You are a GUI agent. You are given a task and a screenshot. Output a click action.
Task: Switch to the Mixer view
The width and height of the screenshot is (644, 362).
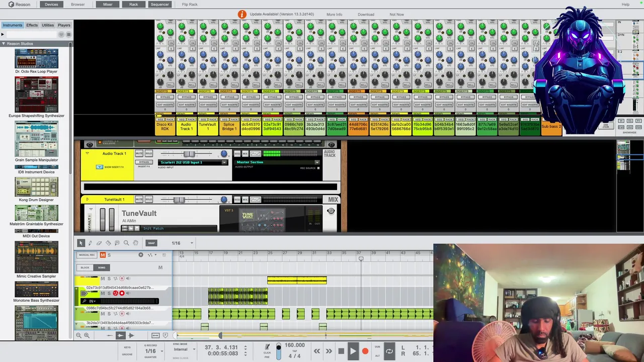[108, 5]
